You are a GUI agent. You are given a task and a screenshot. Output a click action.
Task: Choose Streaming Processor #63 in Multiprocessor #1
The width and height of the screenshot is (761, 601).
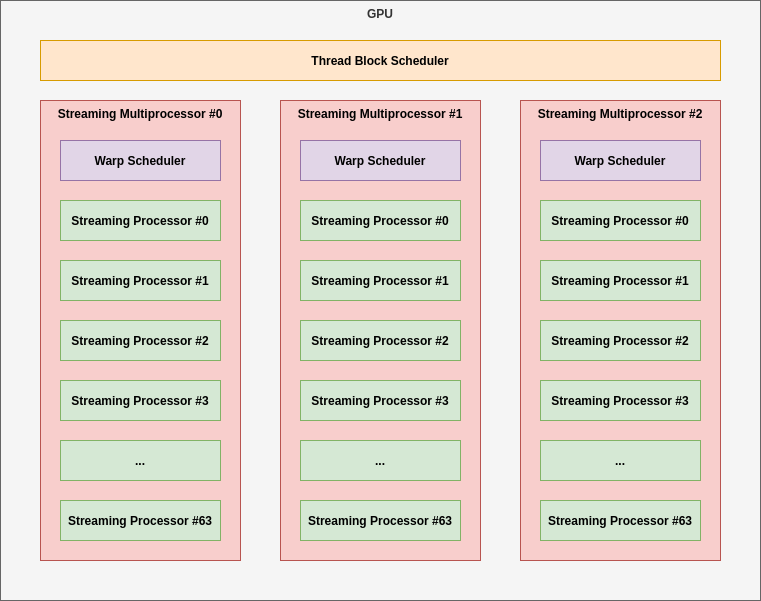coord(380,521)
